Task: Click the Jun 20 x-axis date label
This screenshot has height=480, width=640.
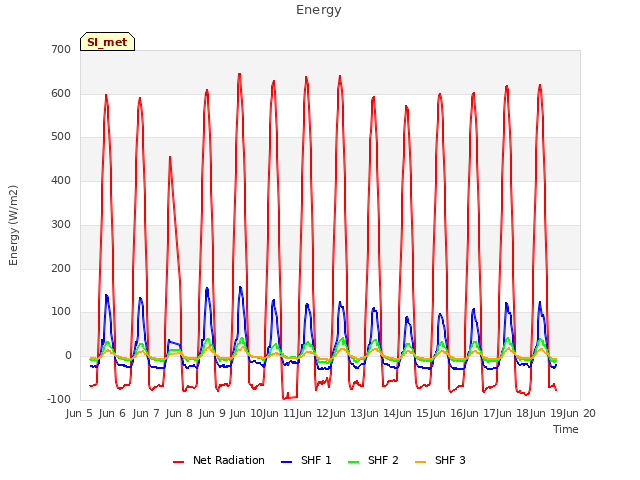Action: tap(579, 414)
